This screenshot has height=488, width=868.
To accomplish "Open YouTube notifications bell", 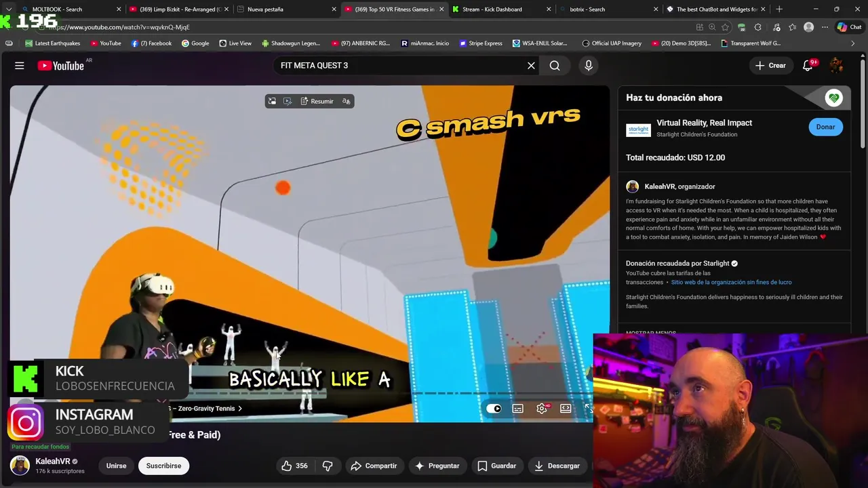I will 808,66.
